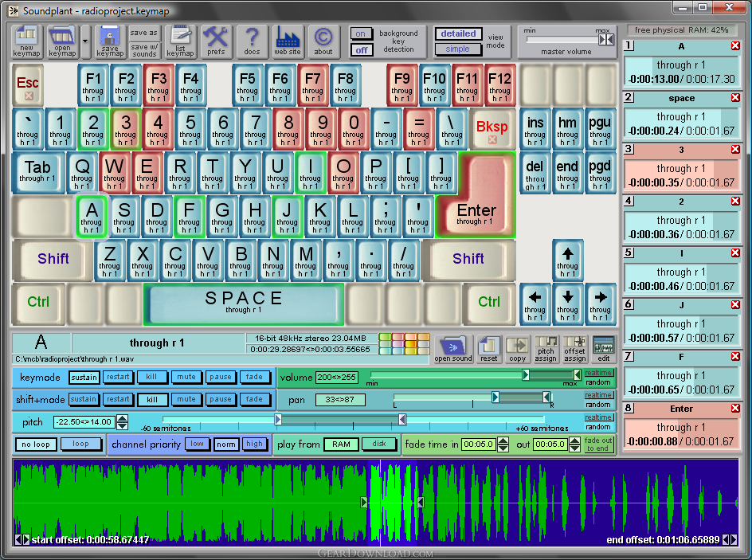Screen dimensions: 752x560
Task: Click realtime in the volume row
Action: tap(598, 373)
